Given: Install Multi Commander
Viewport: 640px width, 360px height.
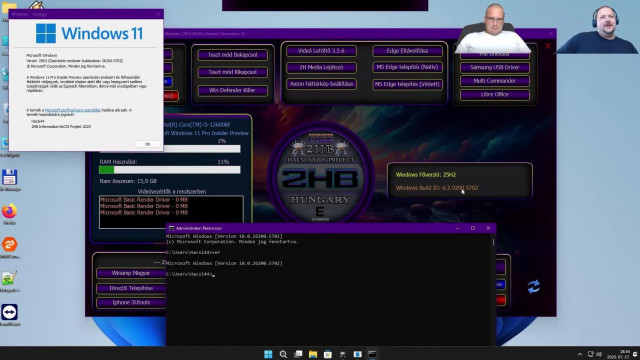Looking at the screenshot, I should pos(495,81).
